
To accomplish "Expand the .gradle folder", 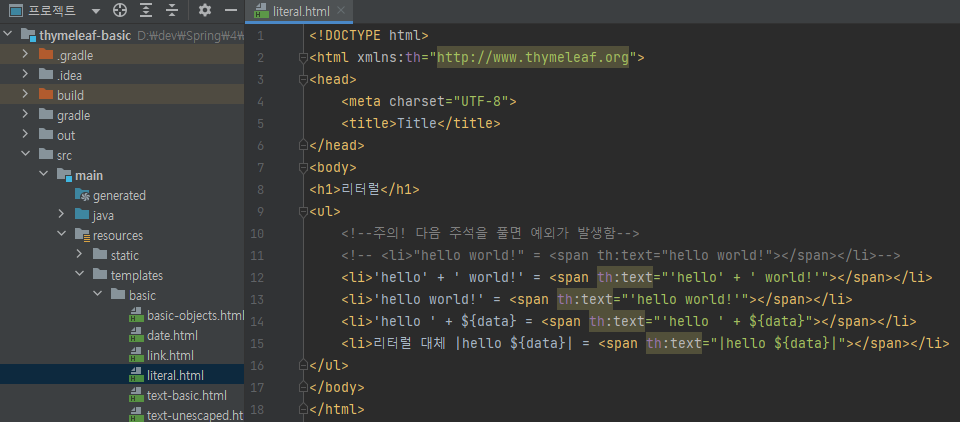I will [25, 55].
